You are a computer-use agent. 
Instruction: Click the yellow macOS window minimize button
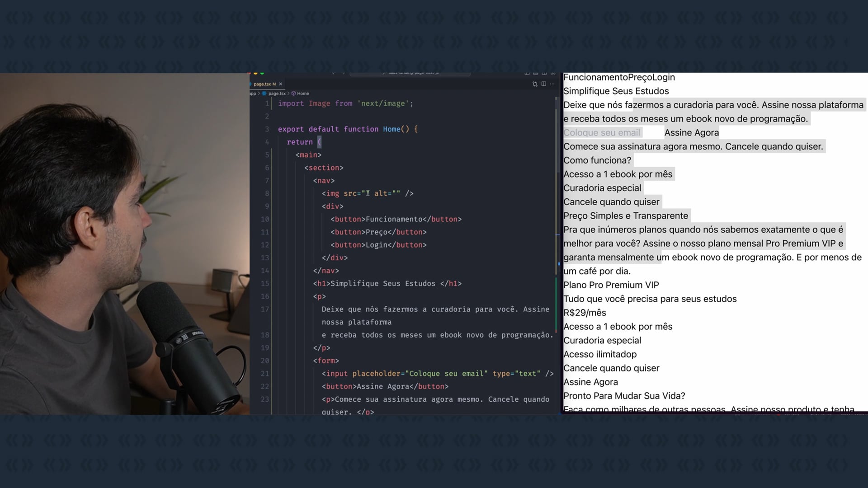(255, 73)
